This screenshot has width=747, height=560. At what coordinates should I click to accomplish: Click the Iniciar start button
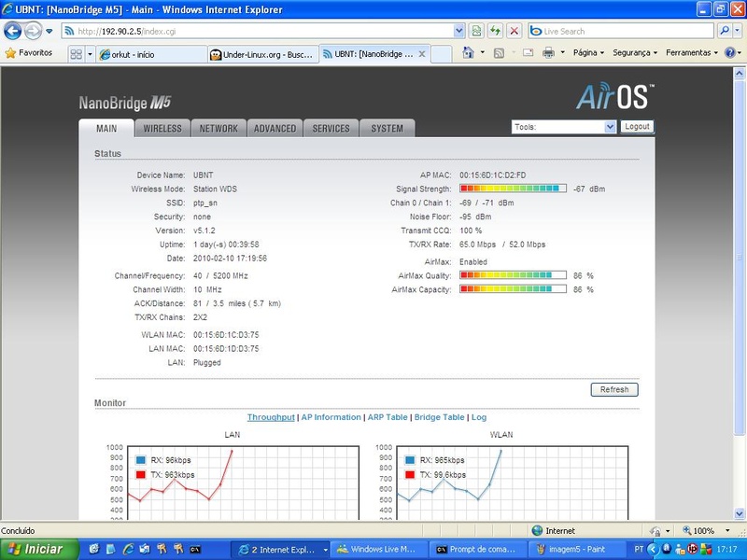tap(39, 549)
